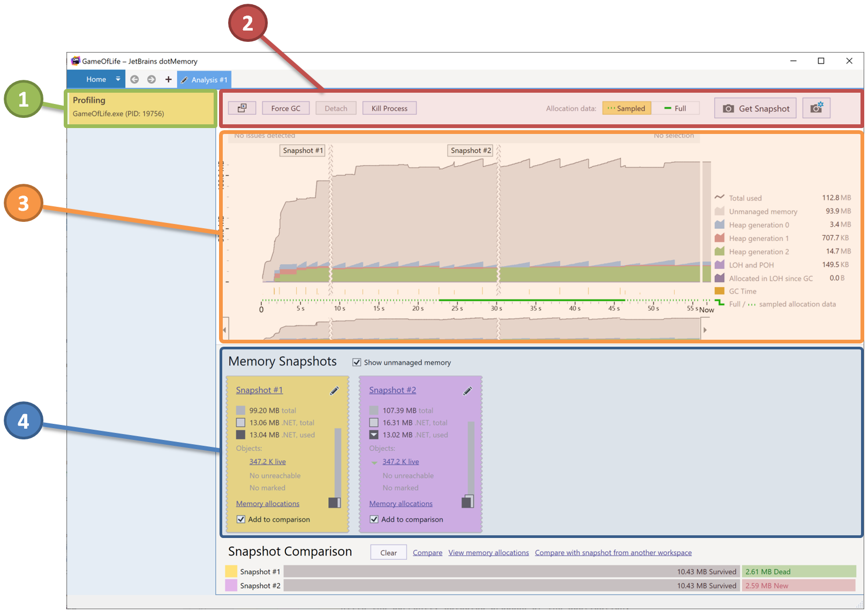The width and height of the screenshot is (868, 613).
Task: Click the Unmanaged memory legend icon
Action: pyautogui.click(x=720, y=211)
